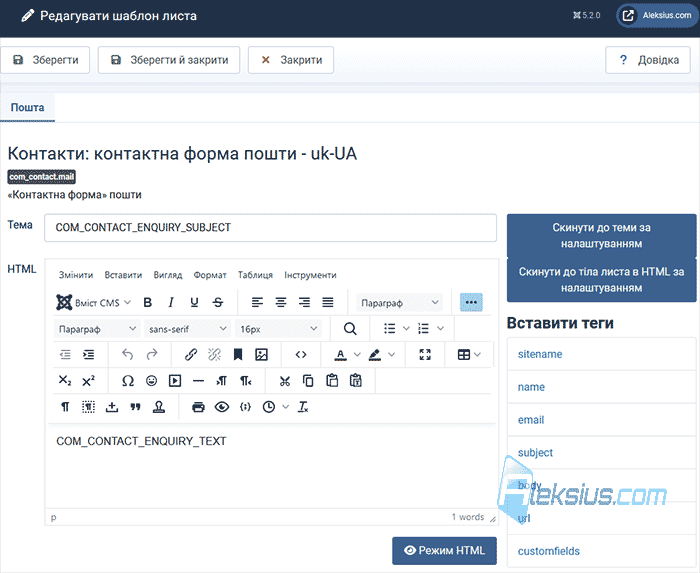700x573 pixels.
Task: Toggle strikethrough formatting
Action: click(x=218, y=303)
